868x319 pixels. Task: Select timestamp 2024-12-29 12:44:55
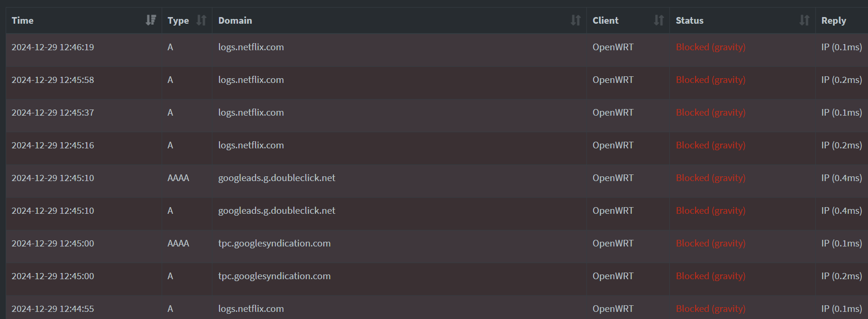pos(53,309)
